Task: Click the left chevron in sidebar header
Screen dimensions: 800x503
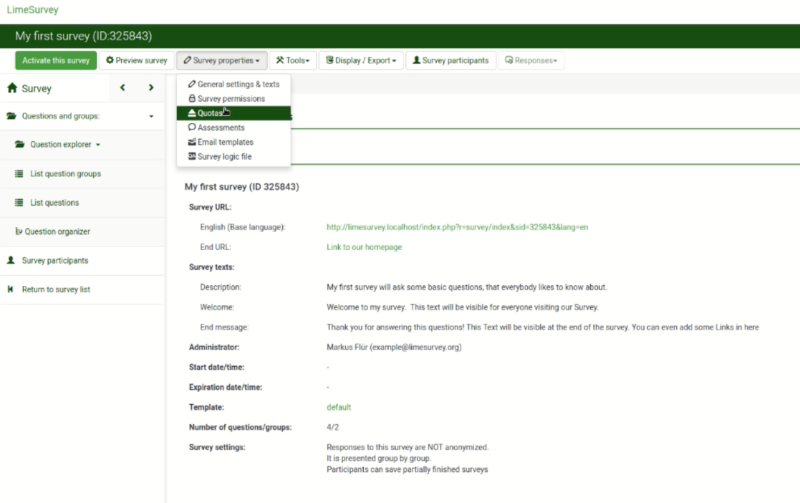Action: (122, 88)
